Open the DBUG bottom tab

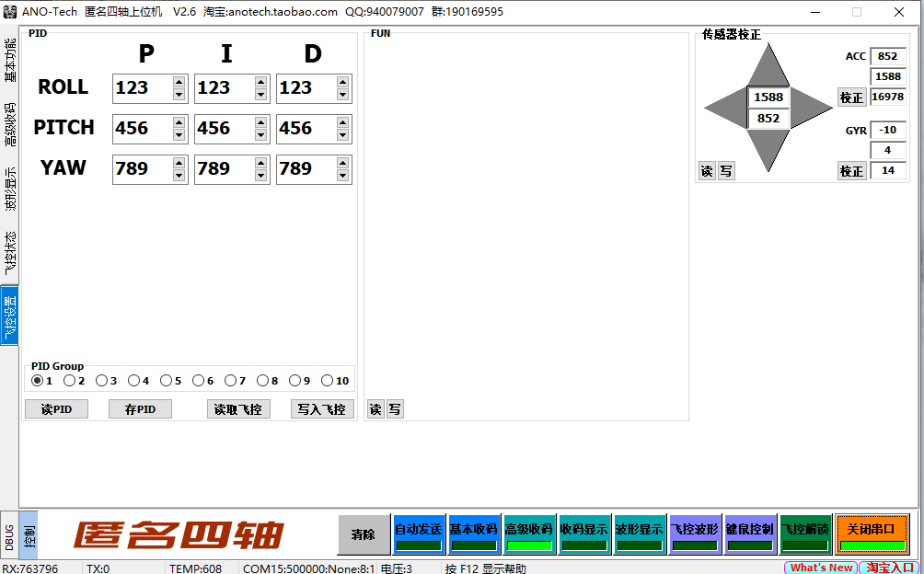(x=9, y=535)
